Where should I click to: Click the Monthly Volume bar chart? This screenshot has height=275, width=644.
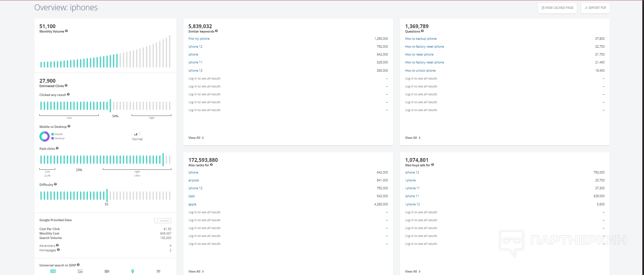point(105,51)
